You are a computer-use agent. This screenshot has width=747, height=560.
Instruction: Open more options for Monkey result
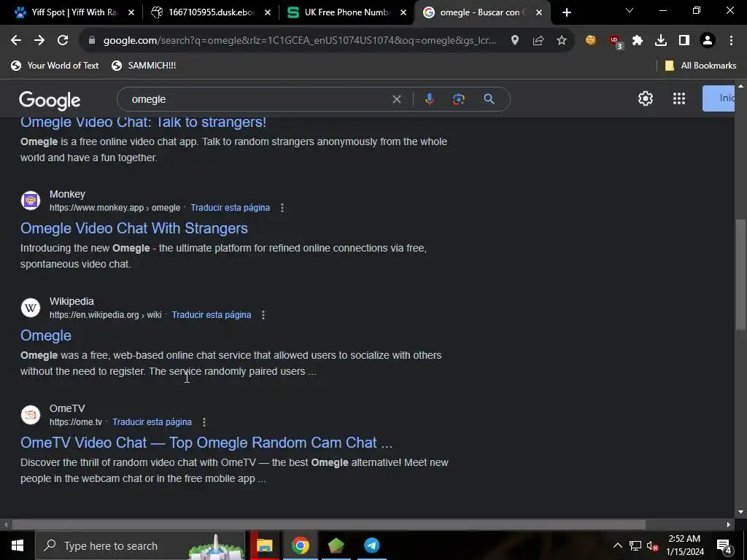click(x=282, y=208)
